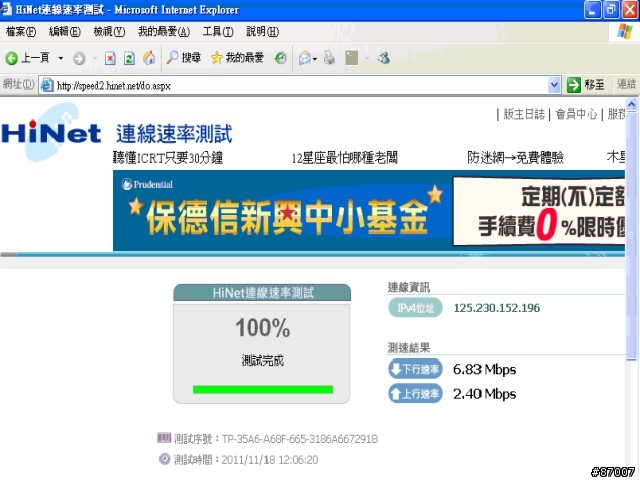Image resolution: width=640 pixels, height=480 pixels.
Task: Click the greyed Forward arrow icon
Action: (x=79, y=59)
